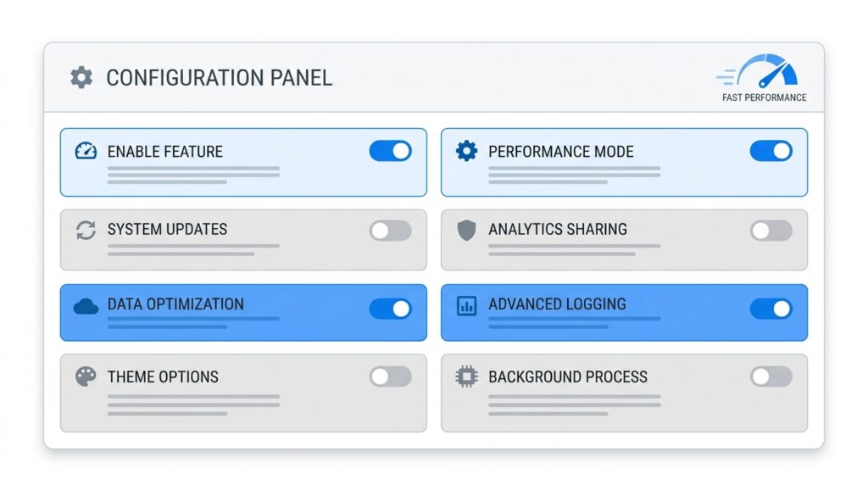This screenshot has height=485, width=868.
Task: Click the Fast Performance label
Action: [764, 98]
